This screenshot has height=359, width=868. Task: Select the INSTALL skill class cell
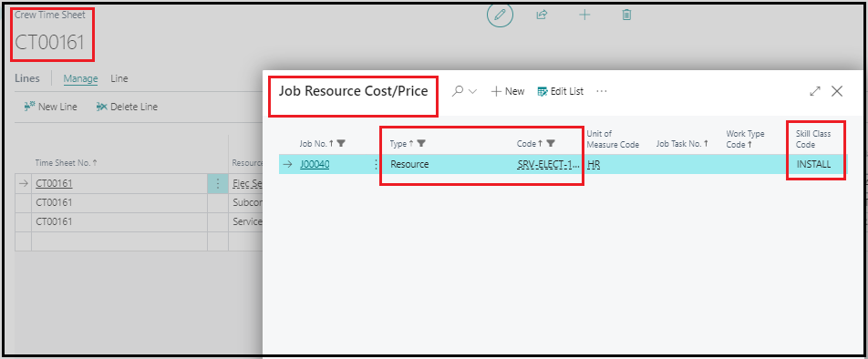coord(813,164)
